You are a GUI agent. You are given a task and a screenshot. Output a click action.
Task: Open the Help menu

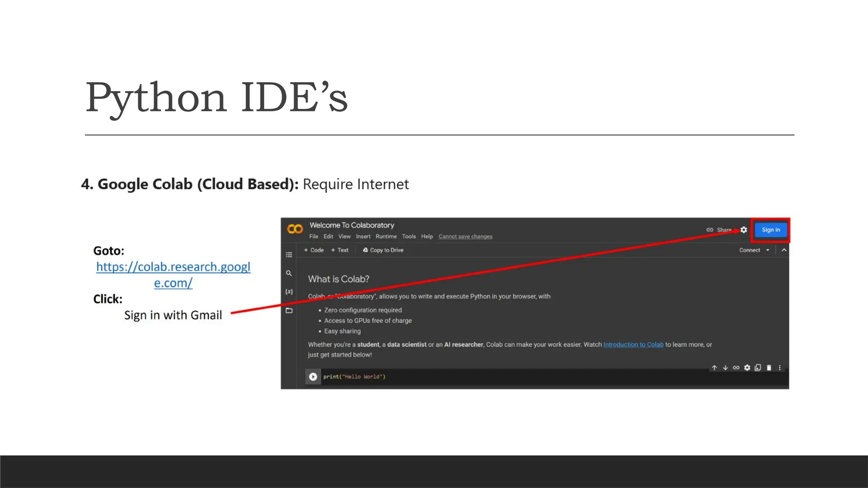pyautogui.click(x=427, y=236)
